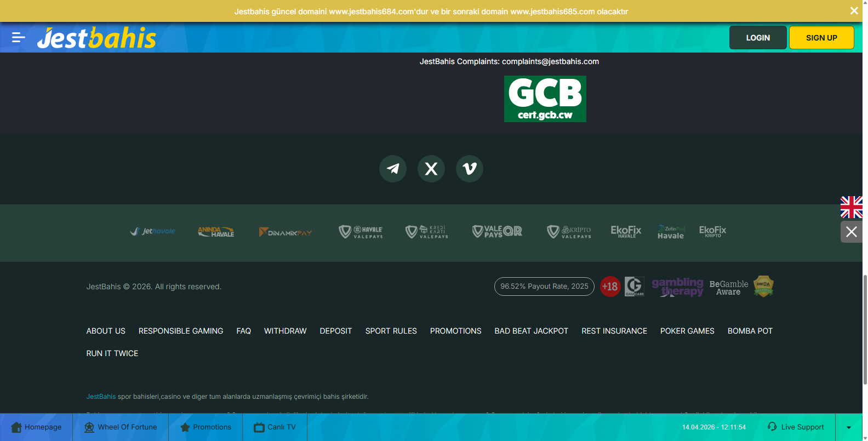Close the yellow domain announcement banner

click(854, 11)
